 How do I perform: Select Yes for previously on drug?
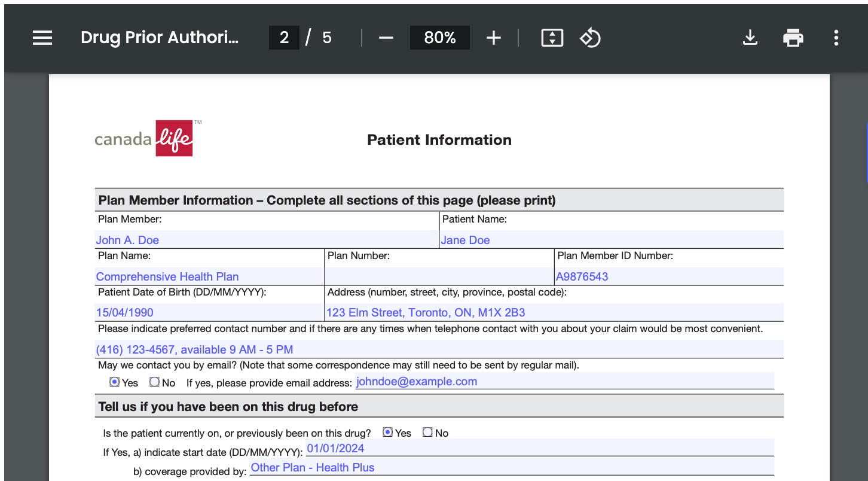[x=387, y=432]
